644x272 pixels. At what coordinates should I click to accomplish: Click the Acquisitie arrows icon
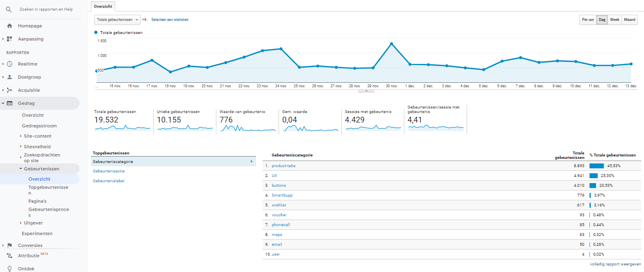pyautogui.click(x=9, y=90)
